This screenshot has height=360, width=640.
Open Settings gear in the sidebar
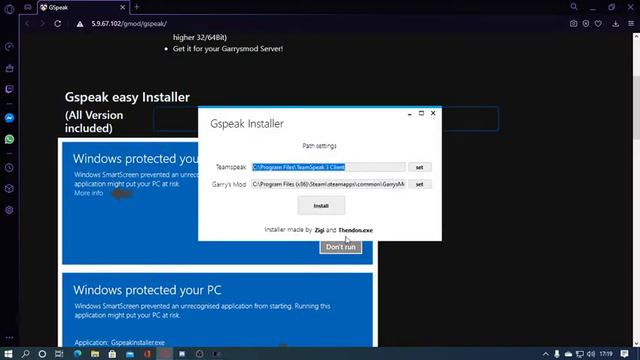click(x=9, y=210)
